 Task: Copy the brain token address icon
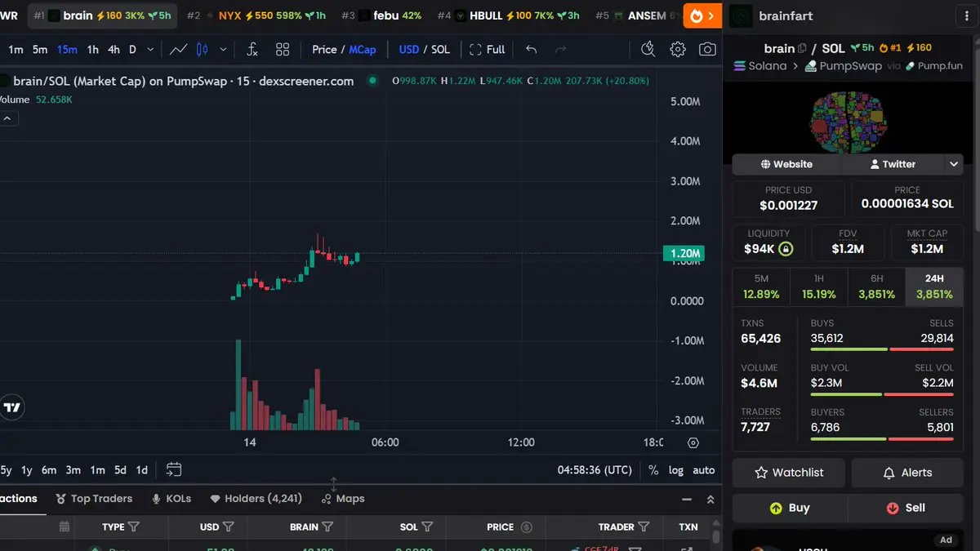coord(802,49)
